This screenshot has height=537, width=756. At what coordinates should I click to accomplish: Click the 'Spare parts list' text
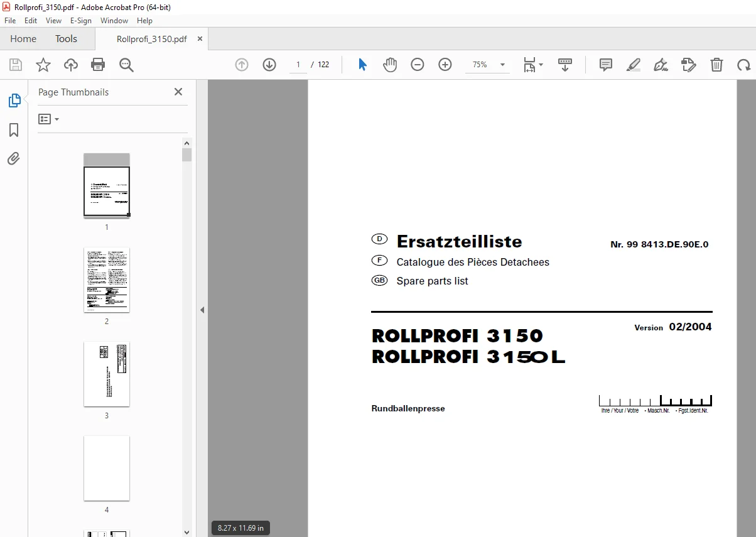[432, 281]
